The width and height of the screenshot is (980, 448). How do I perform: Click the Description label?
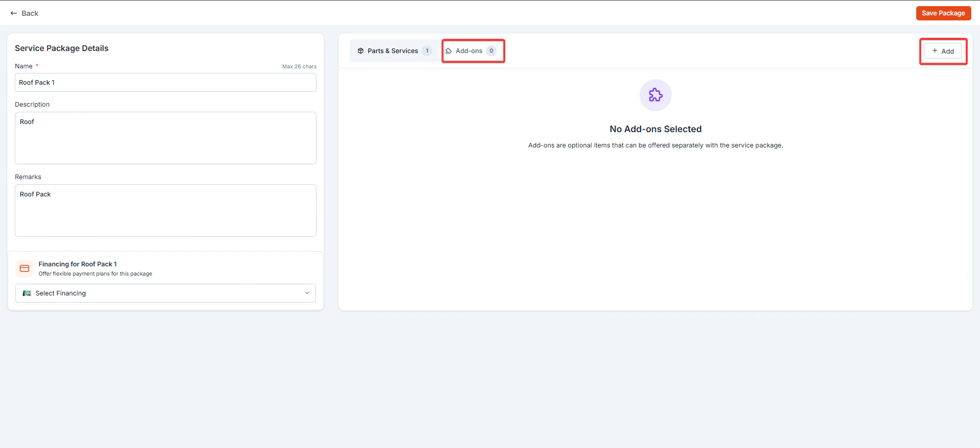click(x=32, y=105)
